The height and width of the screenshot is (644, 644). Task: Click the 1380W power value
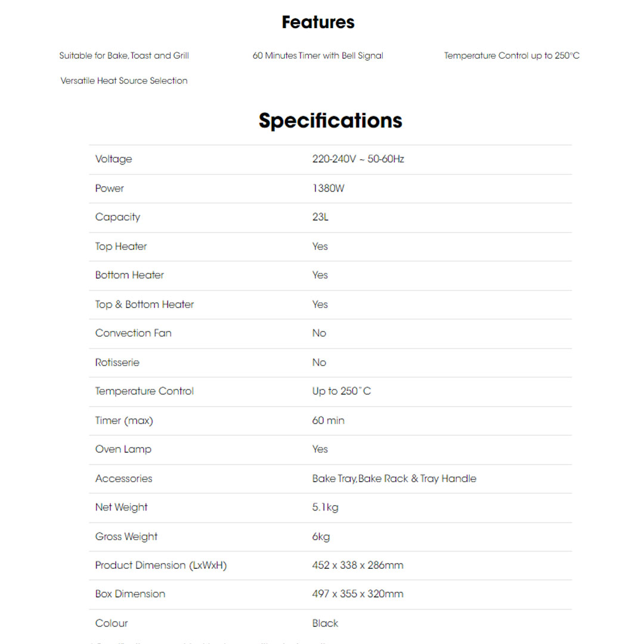[x=328, y=188]
